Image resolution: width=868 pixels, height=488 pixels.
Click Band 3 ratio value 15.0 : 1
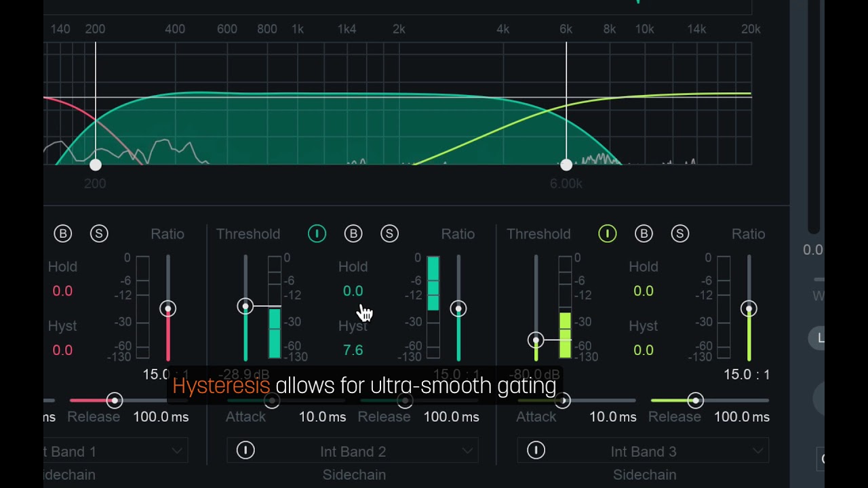tap(747, 374)
